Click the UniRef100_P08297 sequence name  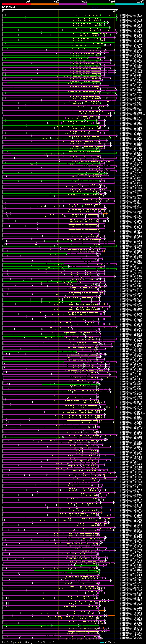click(x=131, y=434)
